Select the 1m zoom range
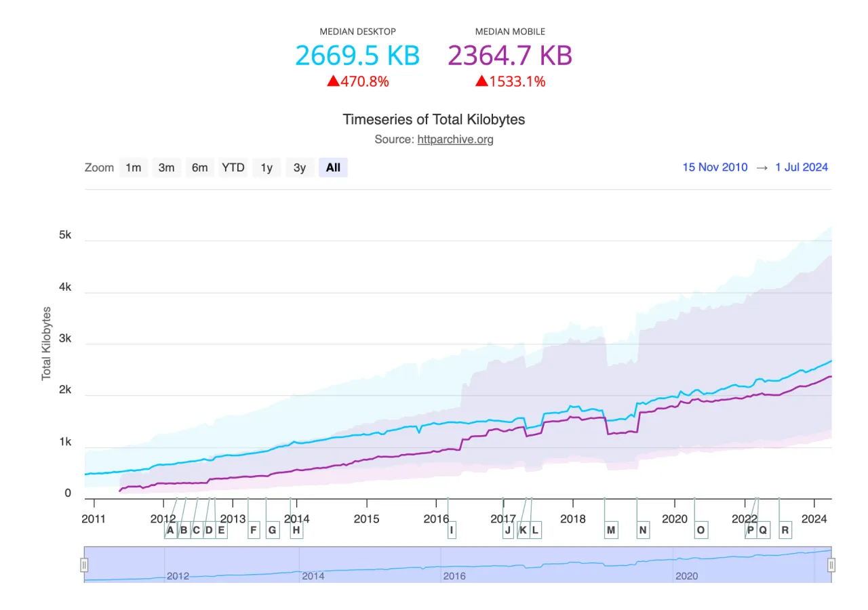868x610 pixels. (133, 167)
